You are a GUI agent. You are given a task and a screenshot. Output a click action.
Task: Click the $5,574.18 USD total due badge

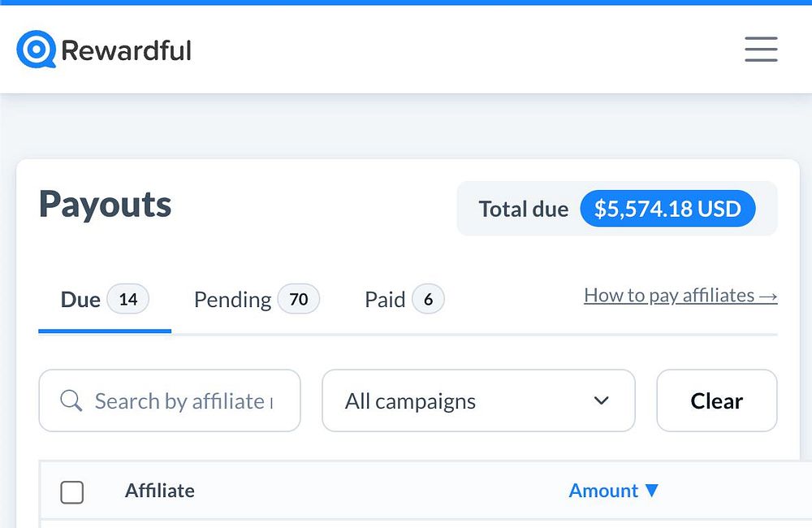coord(667,209)
